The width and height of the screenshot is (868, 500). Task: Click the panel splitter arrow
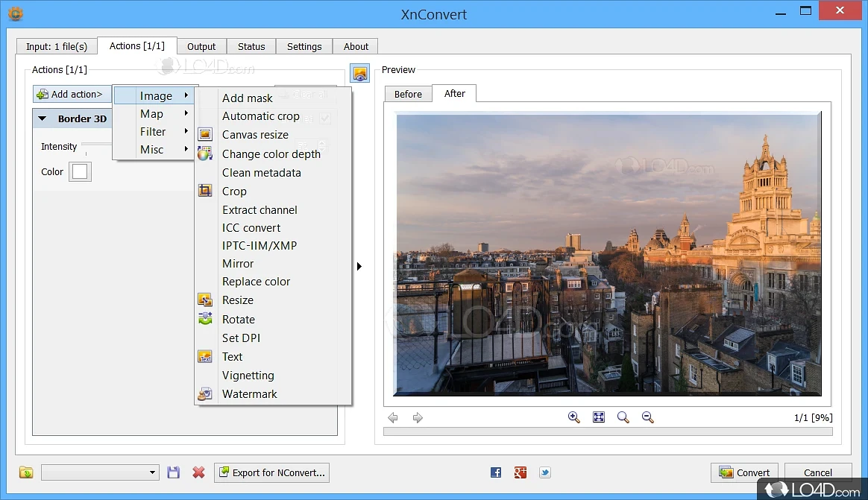[x=359, y=267]
